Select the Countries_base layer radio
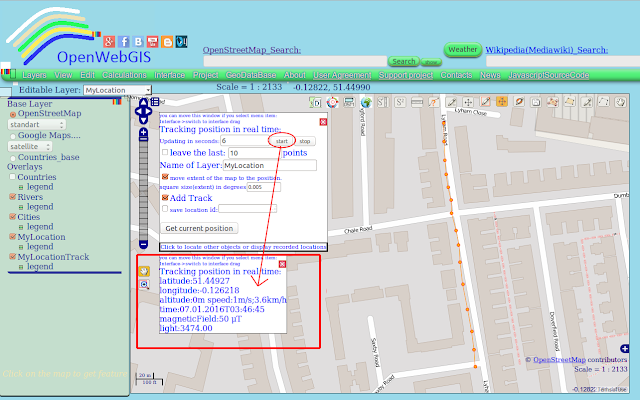The image size is (640, 400). [x=13, y=158]
